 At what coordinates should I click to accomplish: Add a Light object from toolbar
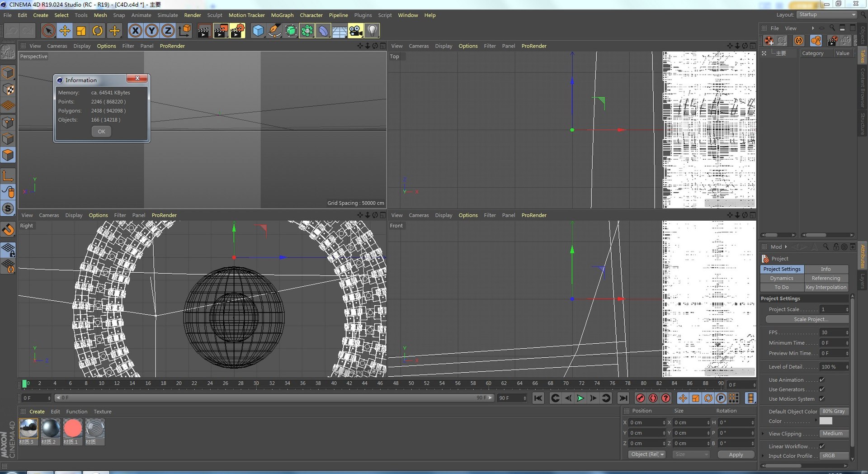click(x=372, y=31)
